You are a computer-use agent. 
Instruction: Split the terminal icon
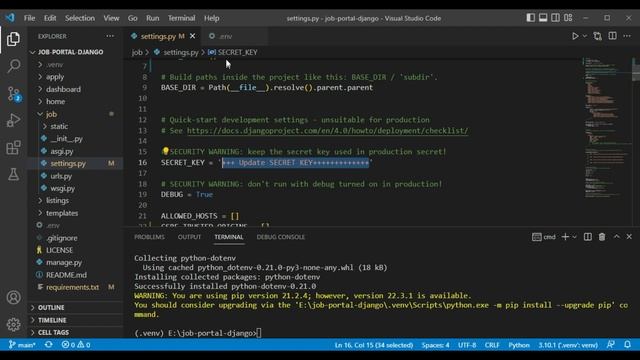(587, 237)
